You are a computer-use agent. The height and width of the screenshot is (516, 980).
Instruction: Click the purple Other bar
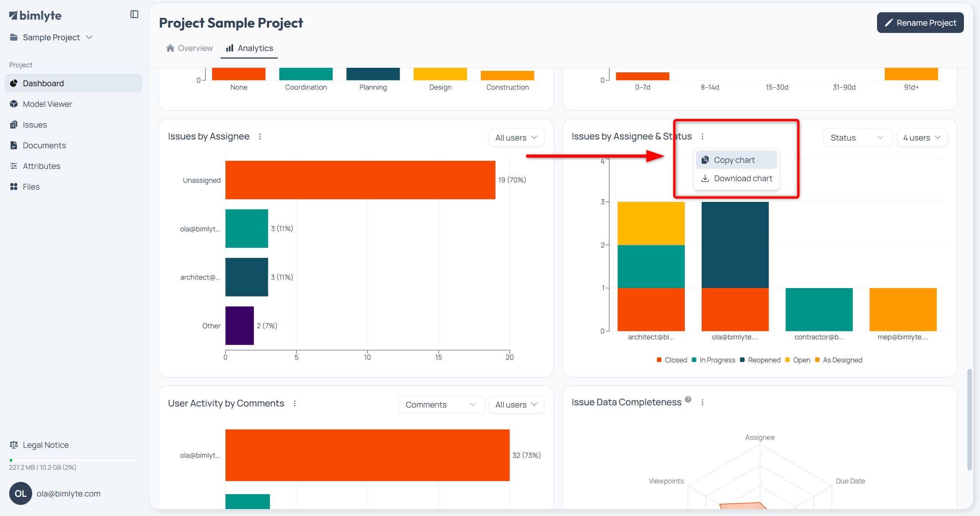(x=240, y=326)
